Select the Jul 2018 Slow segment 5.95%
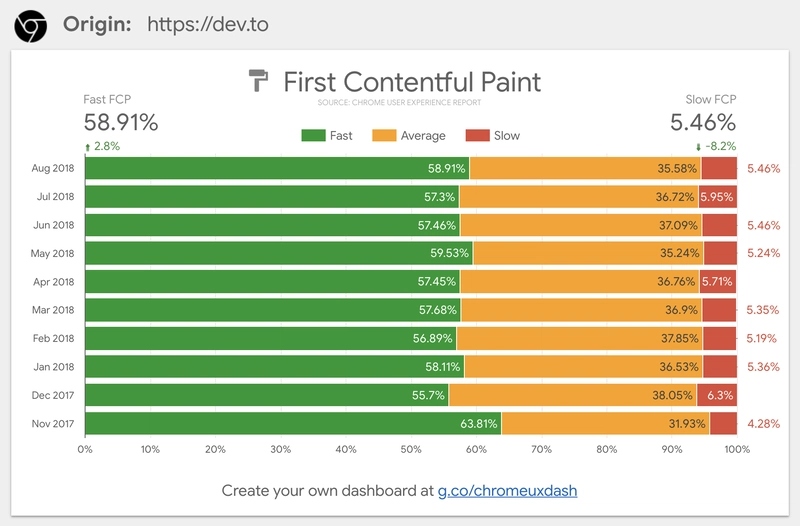The width and height of the screenshot is (800, 526). coord(717,196)
